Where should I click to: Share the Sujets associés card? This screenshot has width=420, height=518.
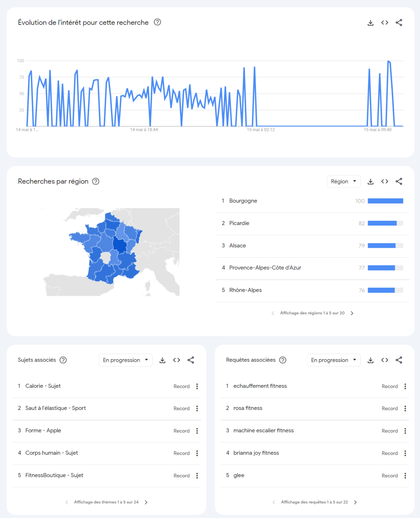(x=191, y=360)
